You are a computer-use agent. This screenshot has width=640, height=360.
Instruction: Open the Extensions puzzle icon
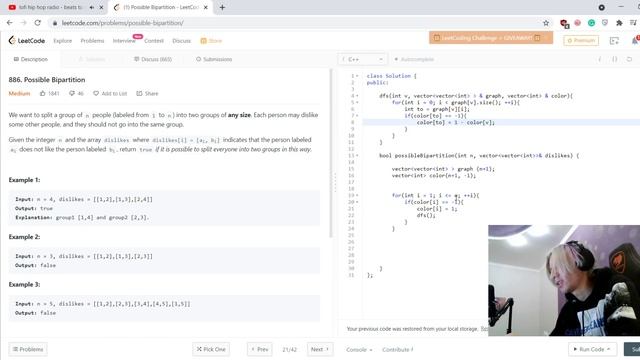[619, 23]
